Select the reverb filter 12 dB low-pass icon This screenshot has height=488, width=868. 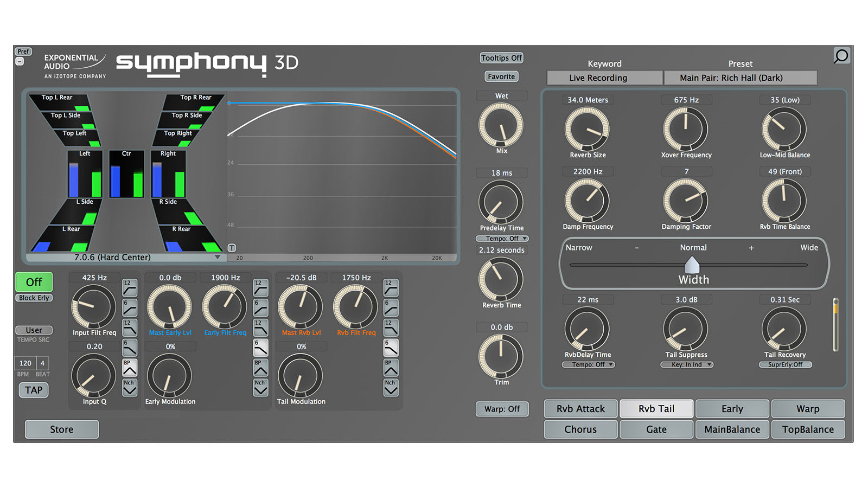tap(391, 328)
